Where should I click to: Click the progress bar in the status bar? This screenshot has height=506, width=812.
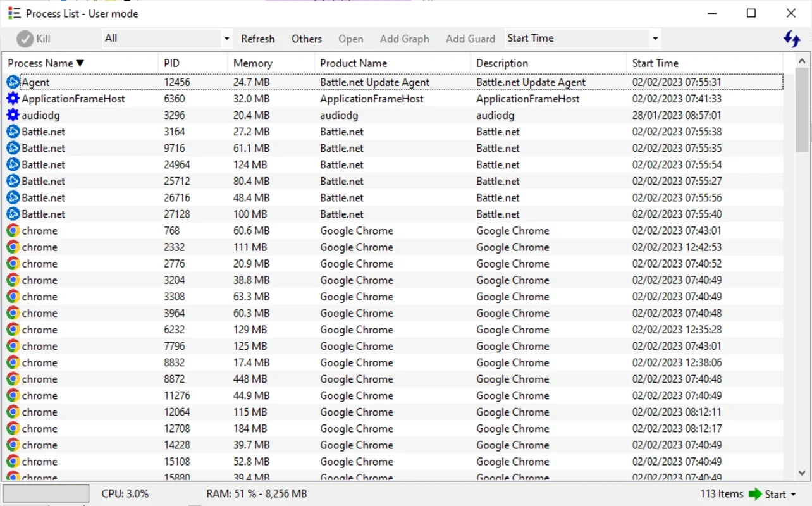[46, 493]
